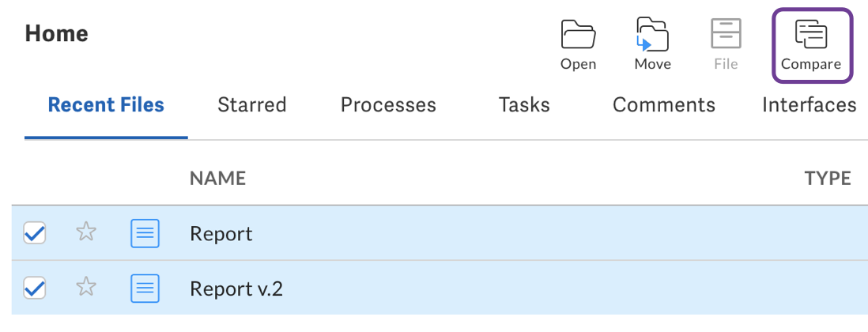Show the Comments tab
868x332 pixels.
tap(663, 105)
